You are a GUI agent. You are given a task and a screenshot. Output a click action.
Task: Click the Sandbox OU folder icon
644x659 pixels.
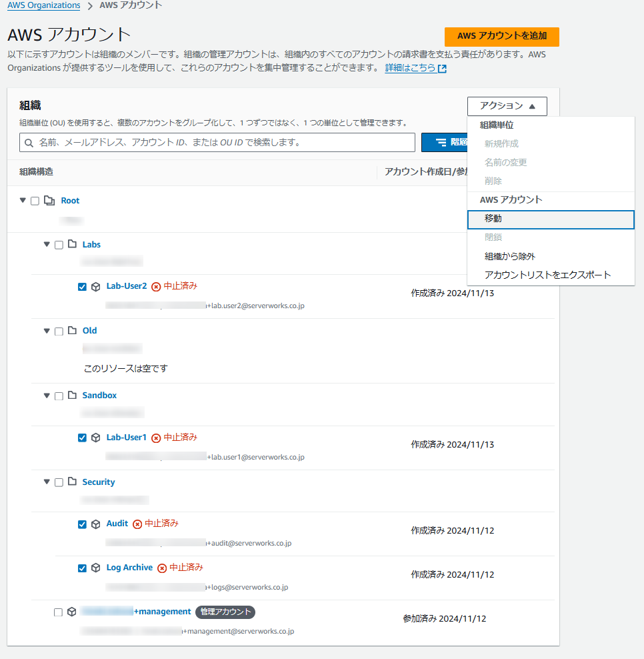72,395
